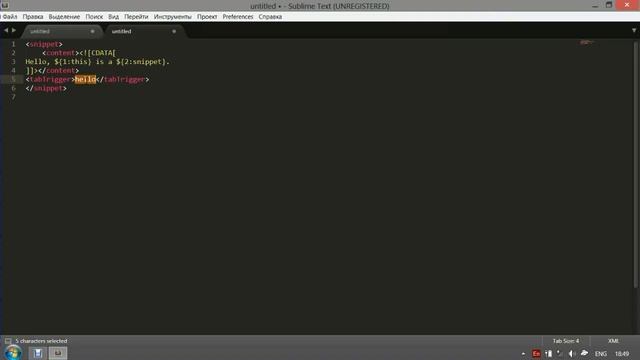The height and width of the screenshot is (360, 640).
Task: Open the tab list dropdown arrow
Action: [x=634, y=31]
